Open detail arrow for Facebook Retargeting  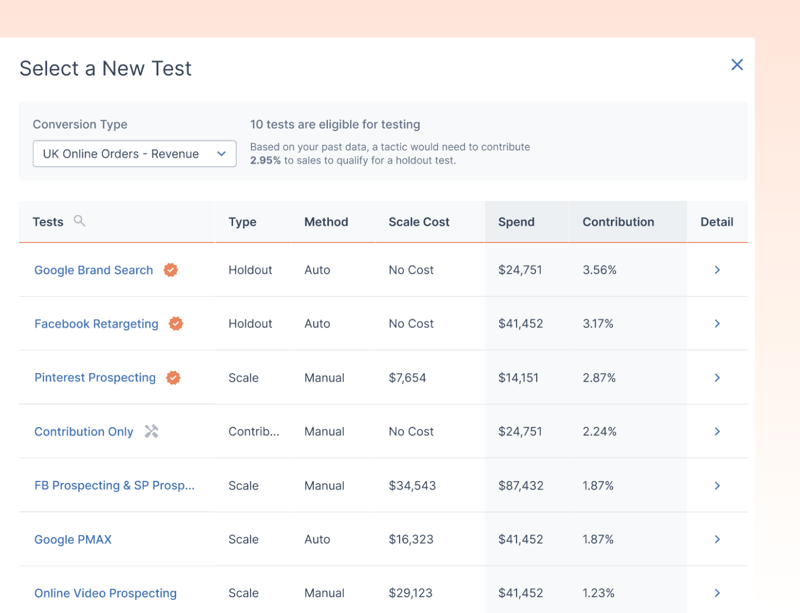tap(717, 324)
